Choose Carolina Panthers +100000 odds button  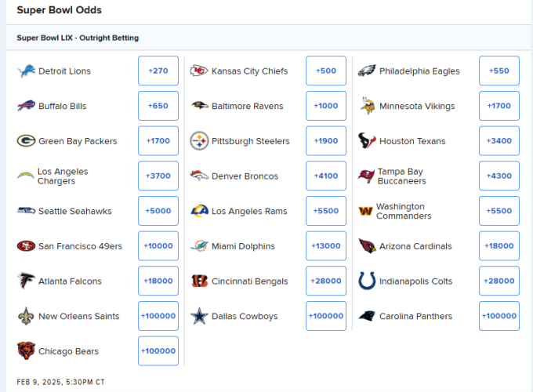point(499,316)
